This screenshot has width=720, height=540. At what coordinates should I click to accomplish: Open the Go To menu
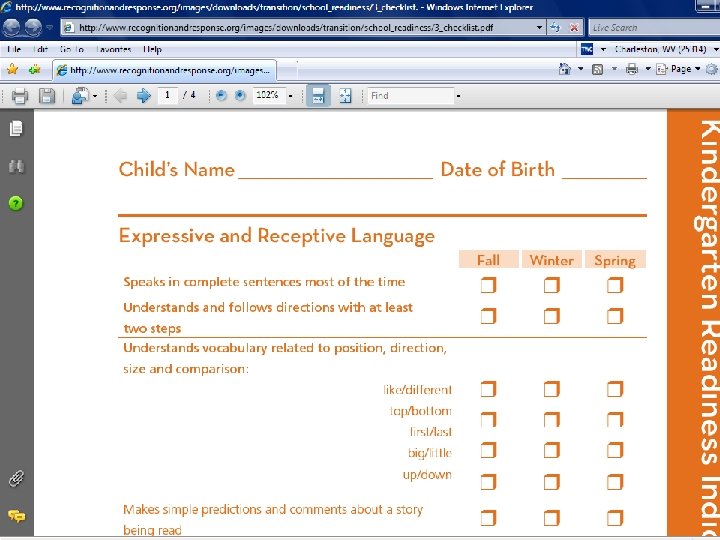pyautogui.click(x=72, y=49)
